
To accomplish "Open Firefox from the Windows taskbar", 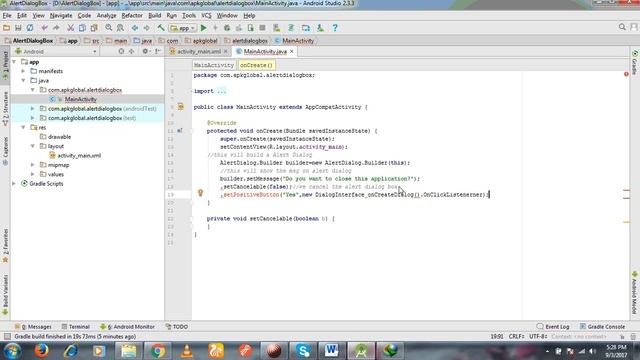I will coord(41,351).
